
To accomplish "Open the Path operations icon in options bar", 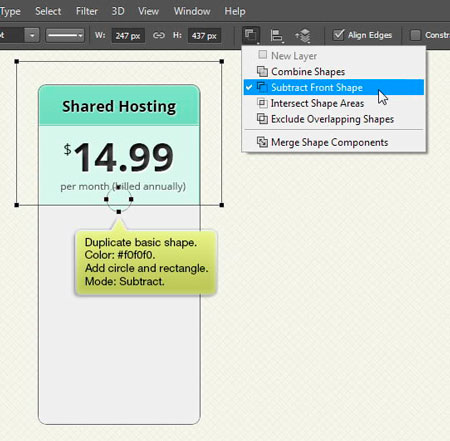I will pos(251,35).
